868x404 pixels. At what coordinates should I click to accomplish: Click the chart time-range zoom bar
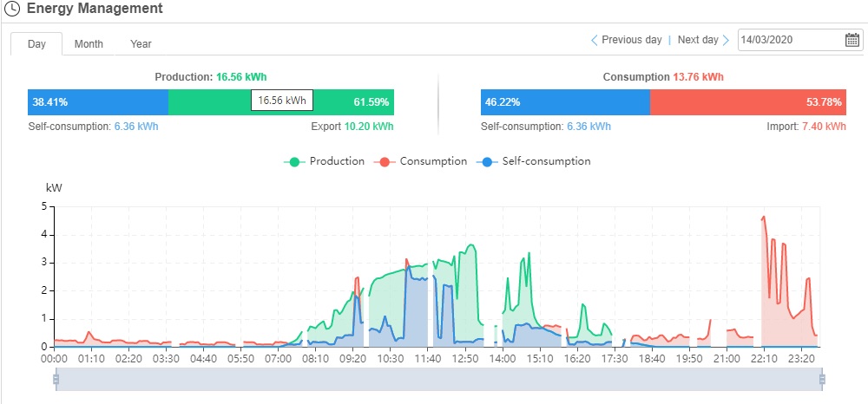tap(439, 379)
